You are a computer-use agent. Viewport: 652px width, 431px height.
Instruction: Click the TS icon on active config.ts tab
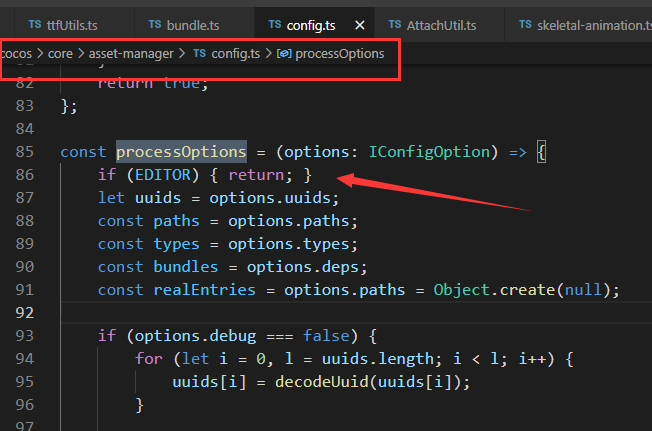click(272, 23)
